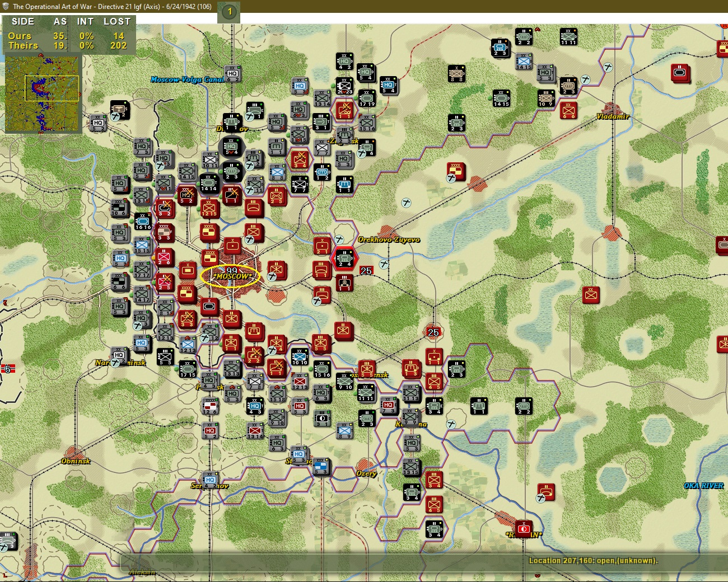Select the Moscow objective circled in yellow
728x582 pixels.
tap(231, 276)
